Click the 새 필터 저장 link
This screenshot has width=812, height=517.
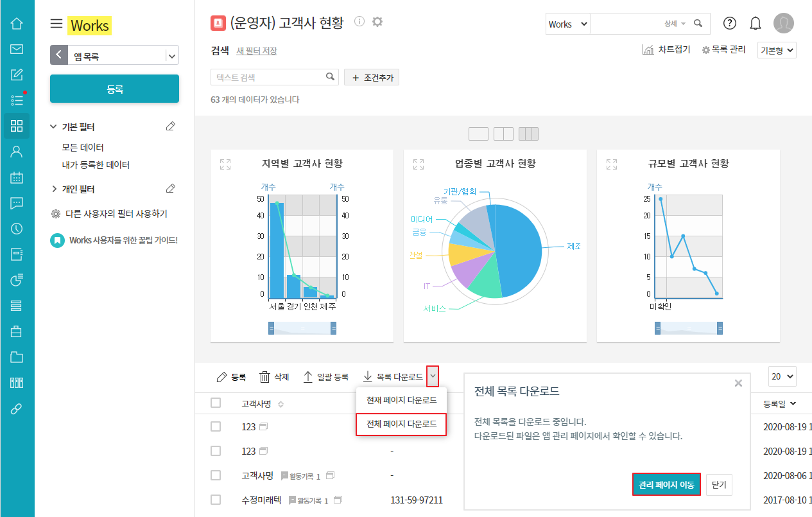[257, 51]
